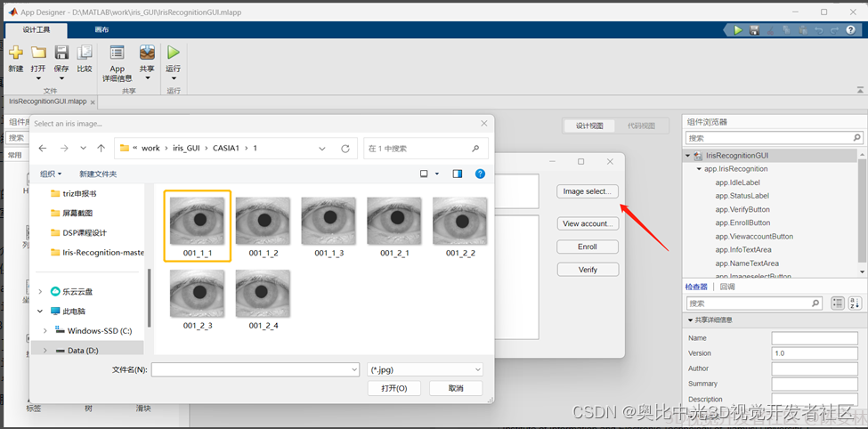868x429 pixels.
Task: Open the Organize (组织) dropdown menu
Action: point(51,174)
